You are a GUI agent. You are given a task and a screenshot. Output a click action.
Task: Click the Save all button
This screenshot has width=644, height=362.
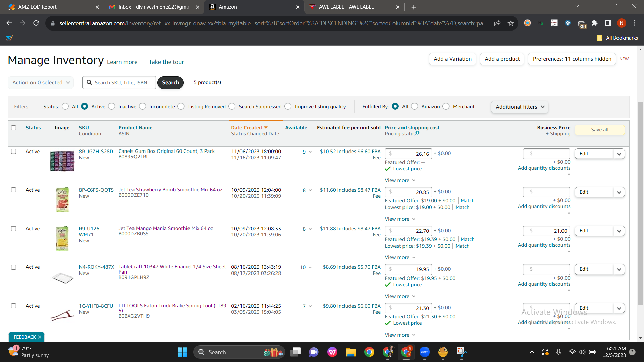[x=600, y=130]
